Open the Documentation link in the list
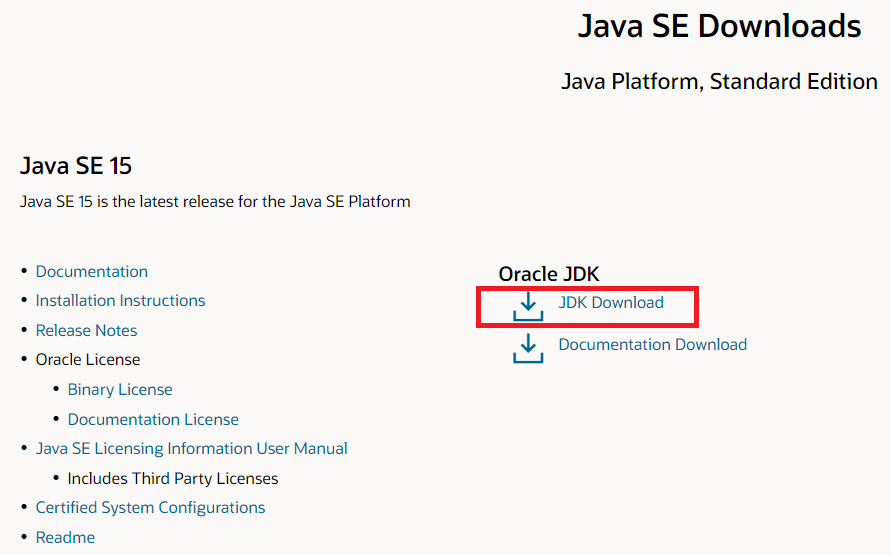The width and height of the screenshot is (891, 555). [x=91, y=272]
